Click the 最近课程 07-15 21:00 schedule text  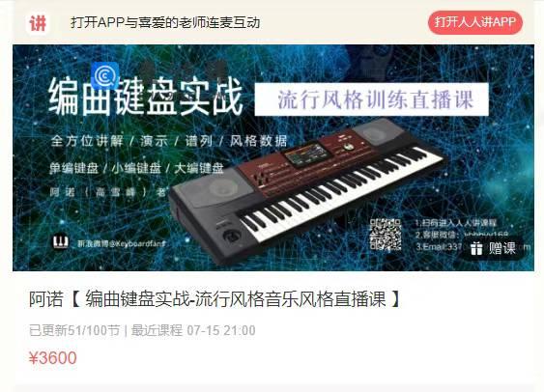coord(193,330)
